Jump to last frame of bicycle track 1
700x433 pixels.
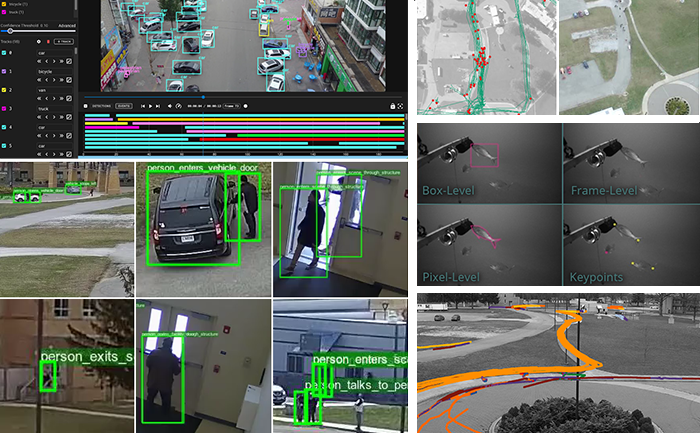pos(61,80)
